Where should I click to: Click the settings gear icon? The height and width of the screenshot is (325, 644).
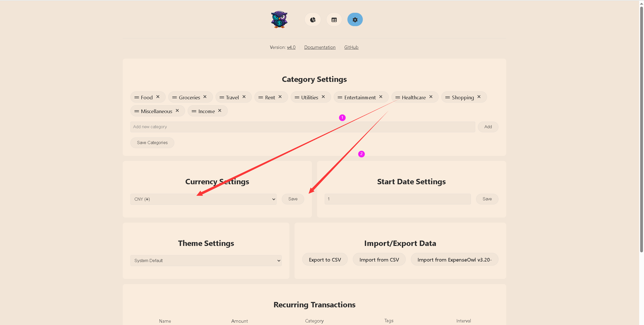coord(355,20)
